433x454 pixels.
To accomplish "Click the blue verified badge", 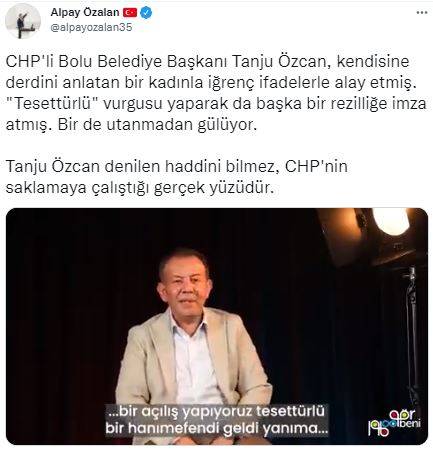I will (146, 13).
